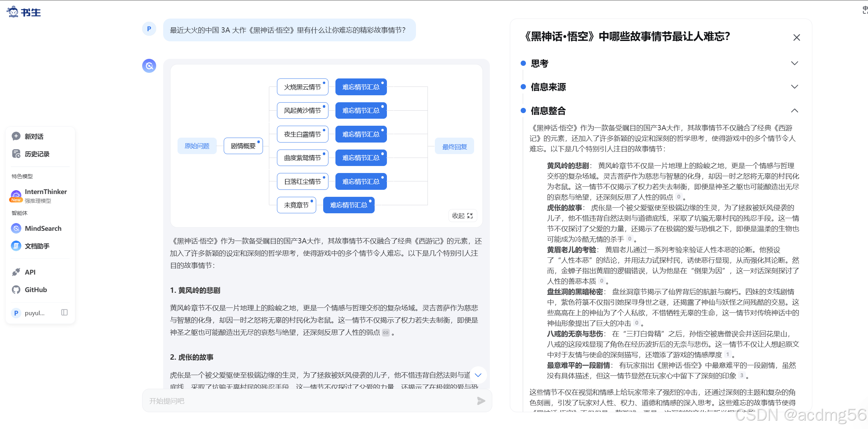Viewport: 868px width, 429px height.
Task: Collapse the mind map with 收起
Action: coord(462,216)
